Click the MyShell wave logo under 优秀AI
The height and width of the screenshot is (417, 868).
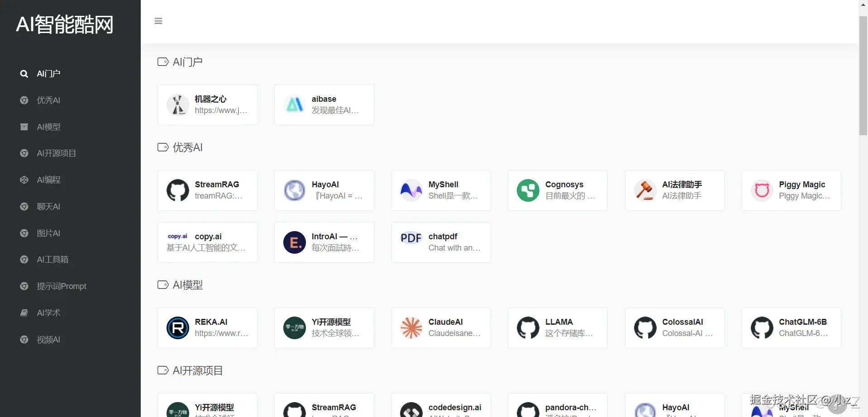pos(411,190)
